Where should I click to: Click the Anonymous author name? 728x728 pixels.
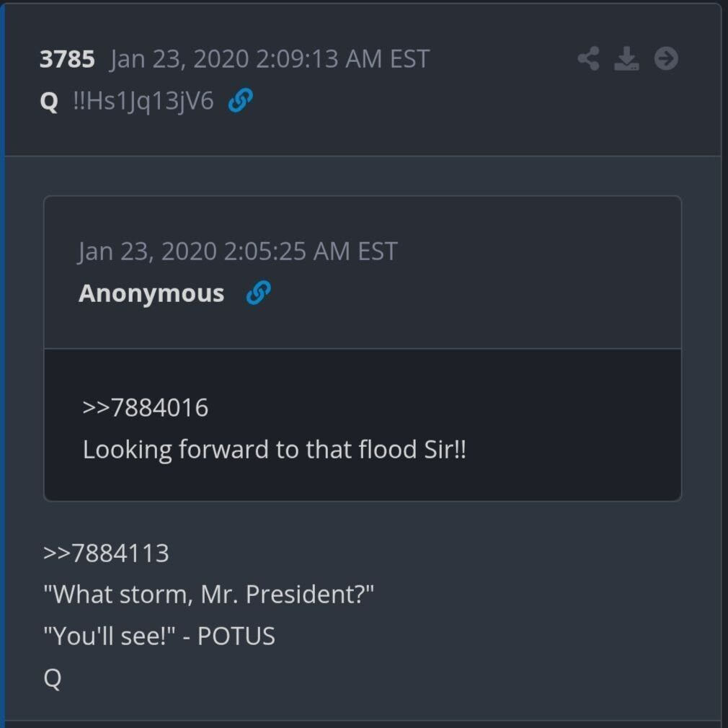[x=151, y=293]
